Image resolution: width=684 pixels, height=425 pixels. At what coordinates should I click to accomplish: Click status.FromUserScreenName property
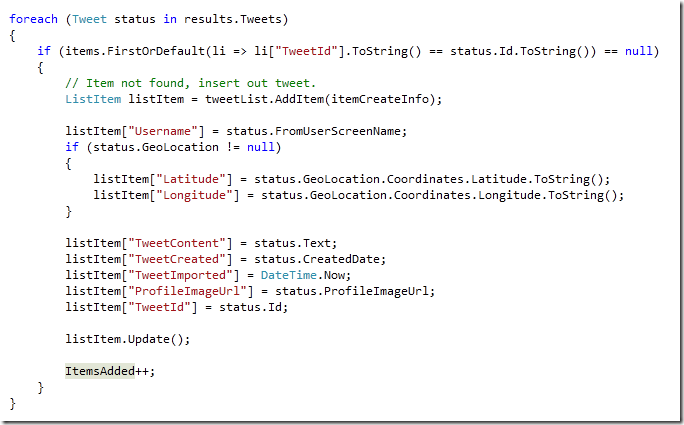coord(316,131)
